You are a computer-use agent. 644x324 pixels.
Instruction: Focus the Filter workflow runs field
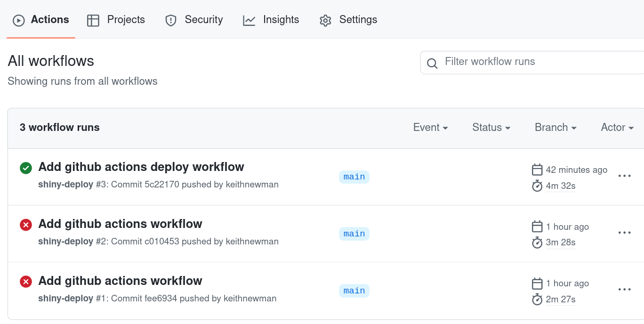tap(532, 62)
